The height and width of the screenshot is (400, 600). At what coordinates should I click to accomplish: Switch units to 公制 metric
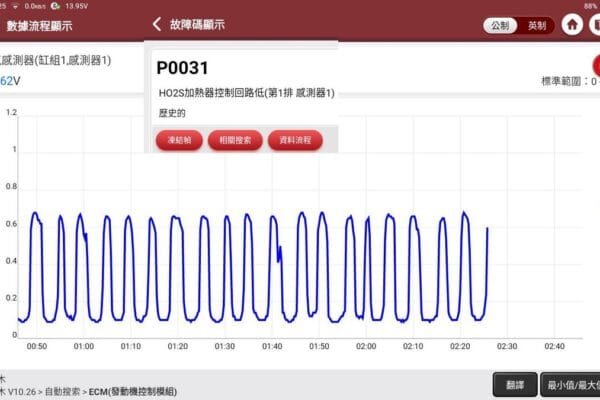coord(500,26)
